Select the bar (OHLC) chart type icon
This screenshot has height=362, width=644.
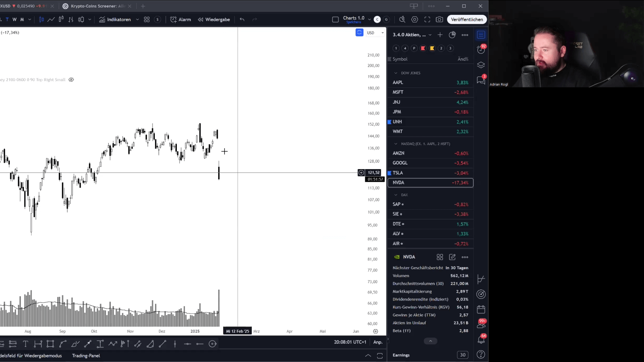tap(71, 19)
